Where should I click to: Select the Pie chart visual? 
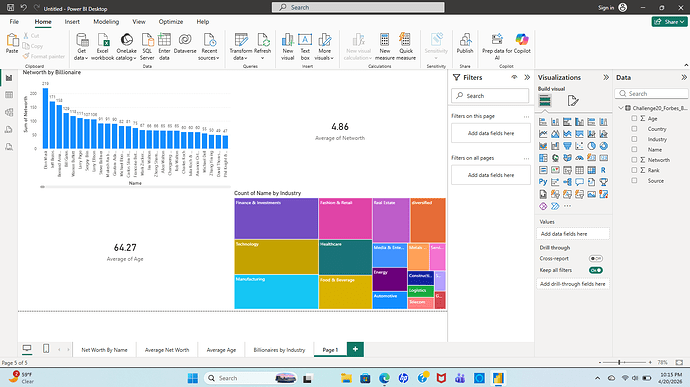tap(591, 145)
